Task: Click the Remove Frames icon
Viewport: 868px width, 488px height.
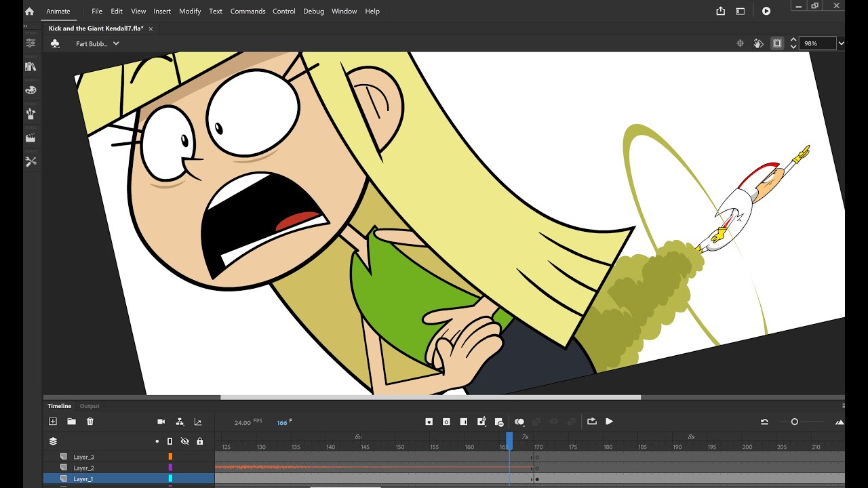Action: point(499,422)
